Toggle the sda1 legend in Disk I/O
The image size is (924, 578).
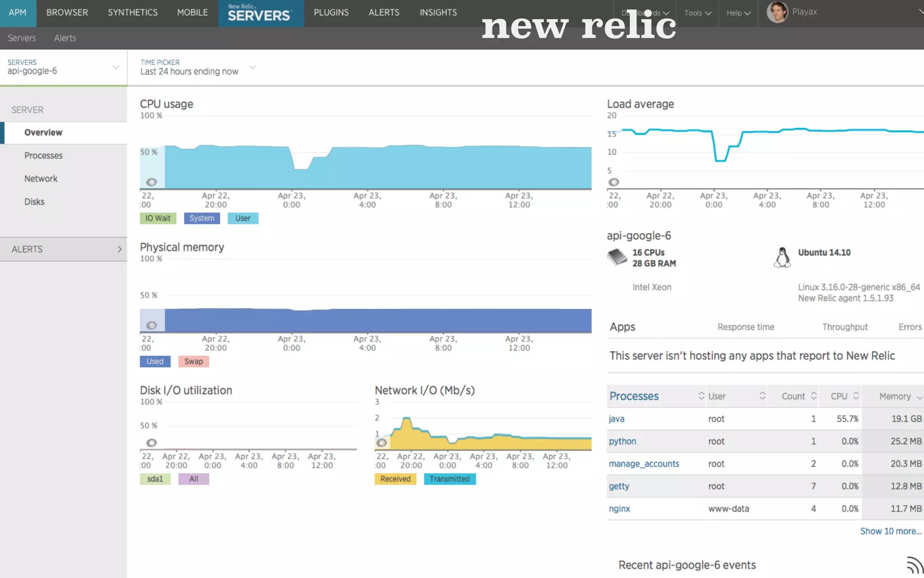coord(155,479)
